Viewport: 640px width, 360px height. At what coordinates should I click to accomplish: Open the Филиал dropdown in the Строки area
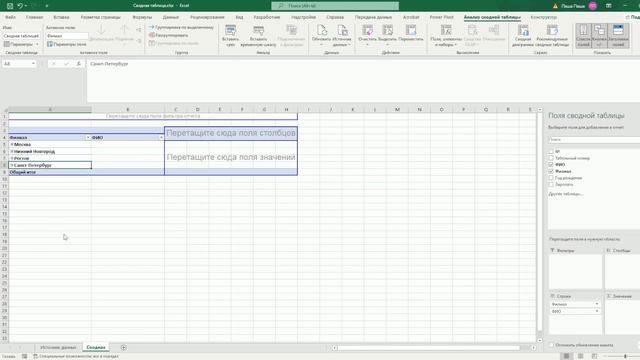(597, 304)
